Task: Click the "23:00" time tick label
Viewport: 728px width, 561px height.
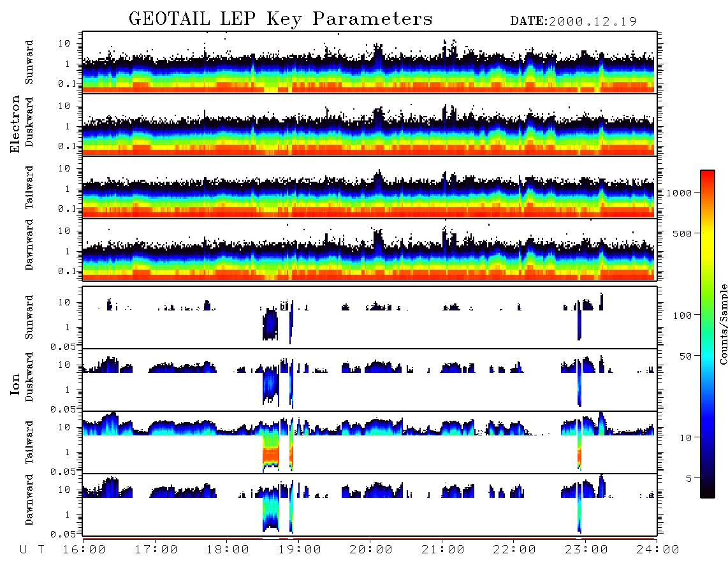Action: click(x=586, y=550)
